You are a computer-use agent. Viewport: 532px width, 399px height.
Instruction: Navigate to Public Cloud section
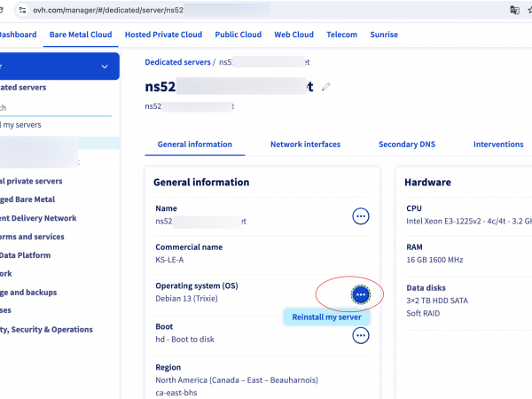(238, 35)
